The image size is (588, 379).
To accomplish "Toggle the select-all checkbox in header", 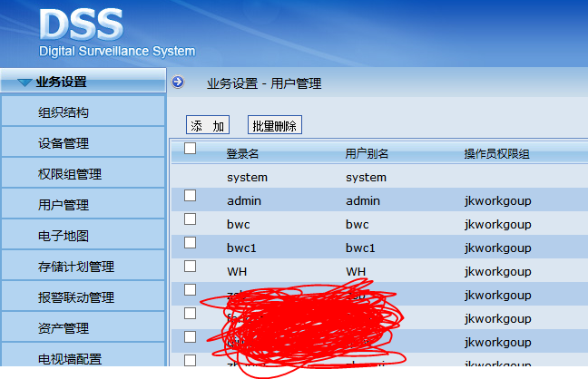I will [190, 149].
